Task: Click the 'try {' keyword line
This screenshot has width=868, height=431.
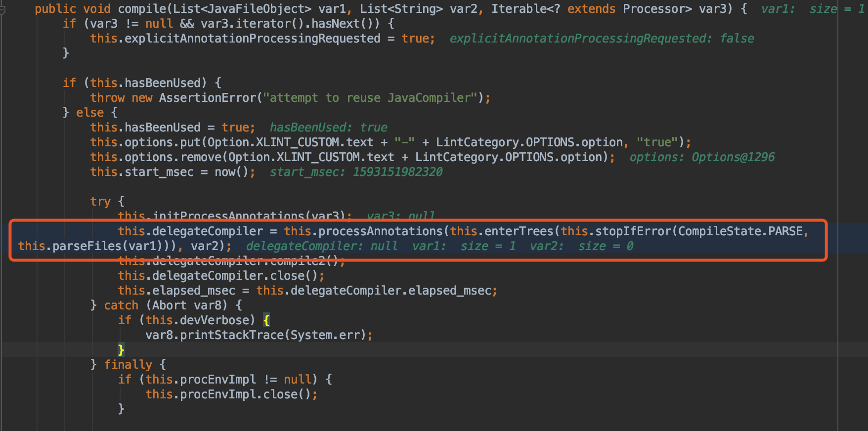Action: 107,202
